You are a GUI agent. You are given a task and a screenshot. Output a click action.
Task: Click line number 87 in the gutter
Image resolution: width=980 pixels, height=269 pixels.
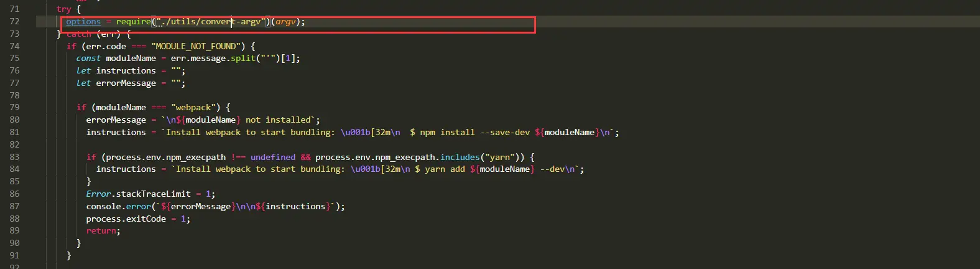coord(14,206)
